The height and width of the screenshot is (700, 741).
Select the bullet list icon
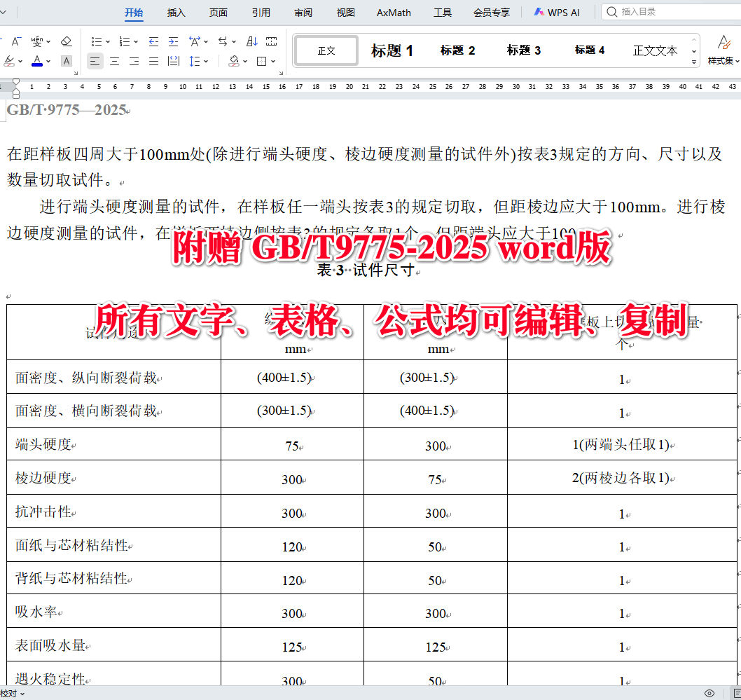[95, 41]
